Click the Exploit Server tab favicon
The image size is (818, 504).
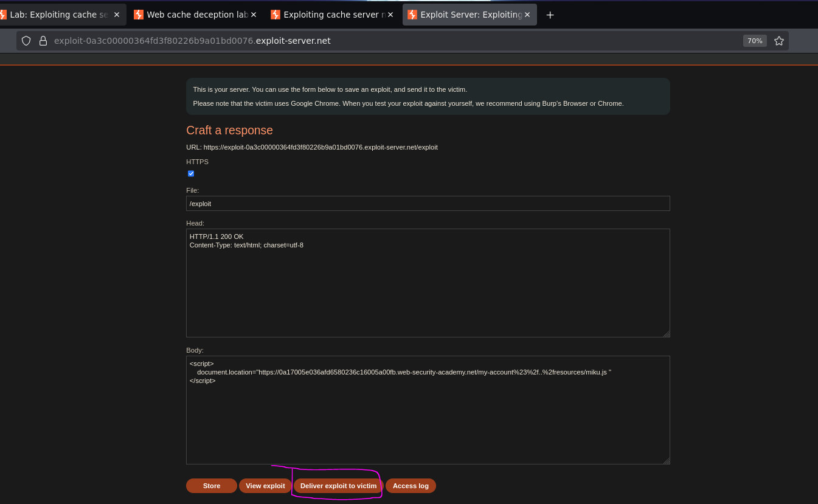tap(412, 15)
